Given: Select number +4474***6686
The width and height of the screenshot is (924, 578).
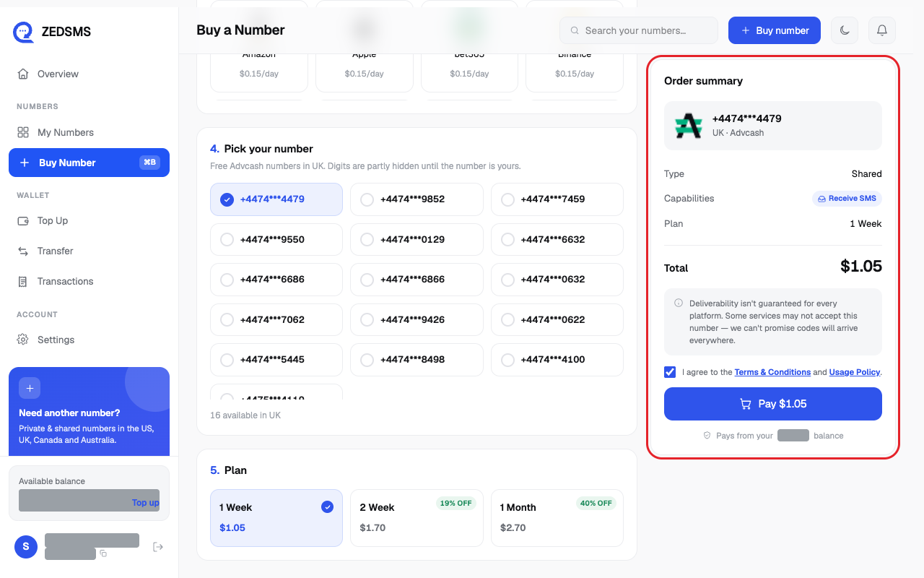Looking at the screenshot, I should [x=276, y=279].
